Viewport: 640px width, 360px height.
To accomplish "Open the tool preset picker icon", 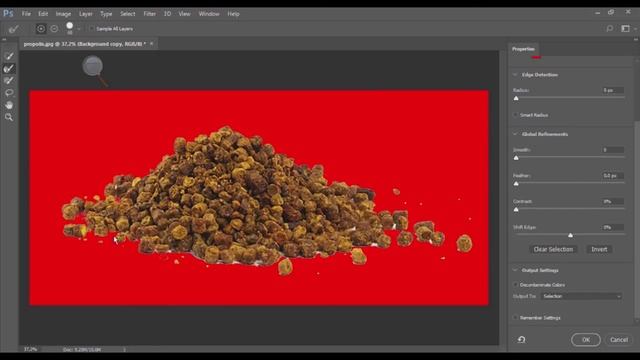I will [13, 29].
